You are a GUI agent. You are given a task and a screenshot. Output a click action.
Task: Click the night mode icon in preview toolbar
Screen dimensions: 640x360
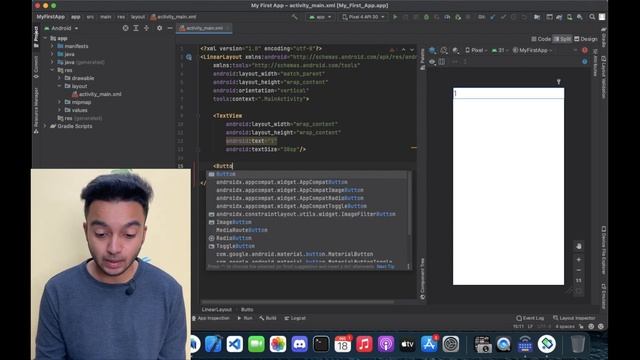456,50
